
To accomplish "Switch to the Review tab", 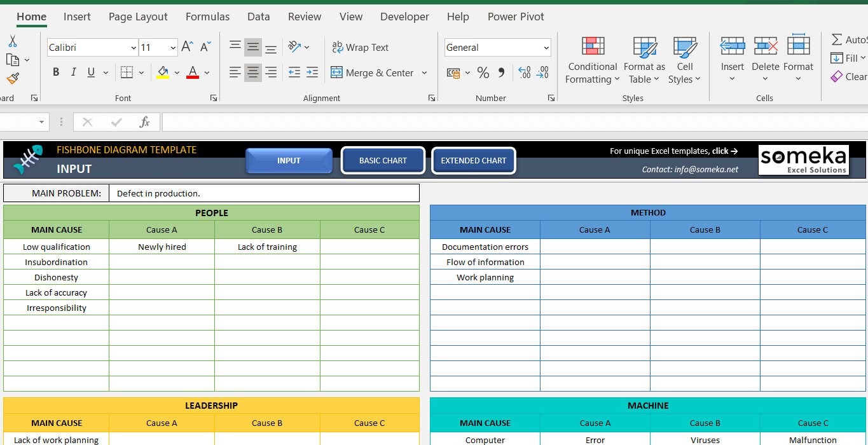I will pos(305,17).
